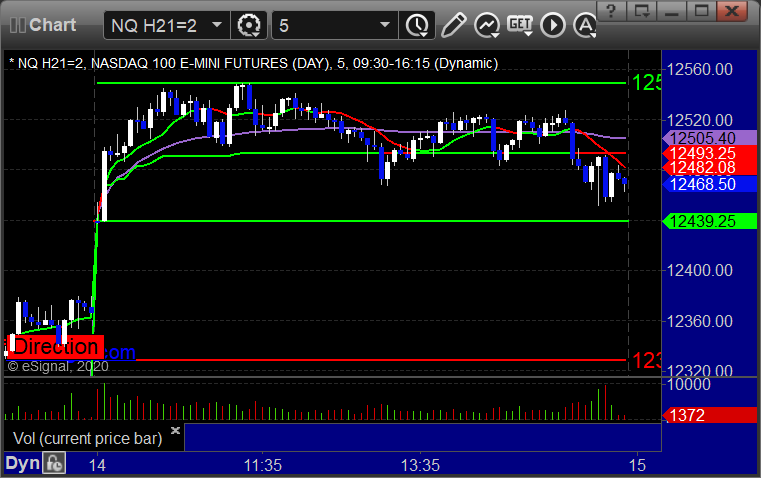Select the 12439.25 green price marker
This screenshot has width=761, height=478.
710,221
